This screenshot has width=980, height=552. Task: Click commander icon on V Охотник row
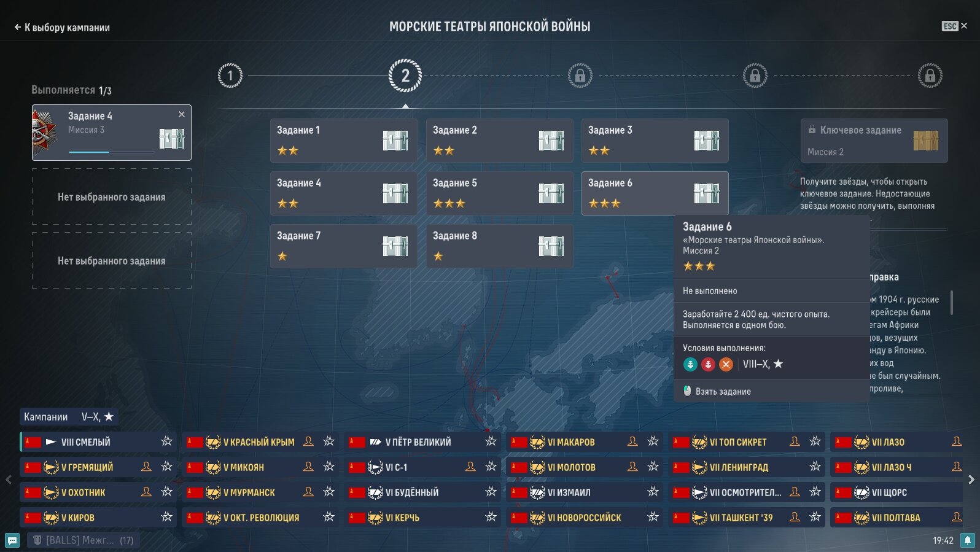click(146, 492)
